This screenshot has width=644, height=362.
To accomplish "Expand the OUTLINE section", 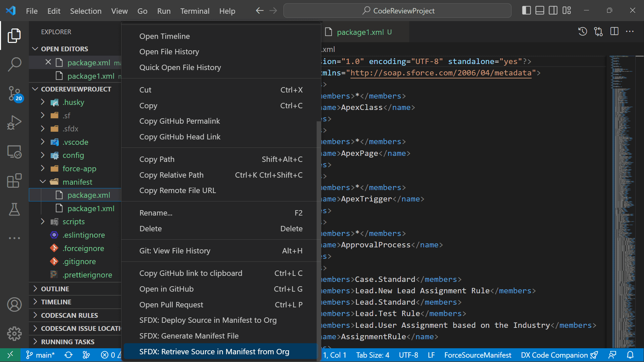I will [x=55, y=289].
